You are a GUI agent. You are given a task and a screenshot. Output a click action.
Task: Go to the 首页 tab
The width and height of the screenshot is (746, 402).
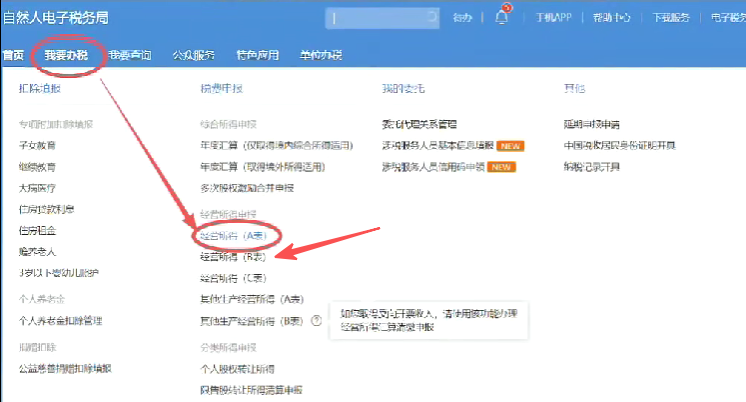(13, 55)
